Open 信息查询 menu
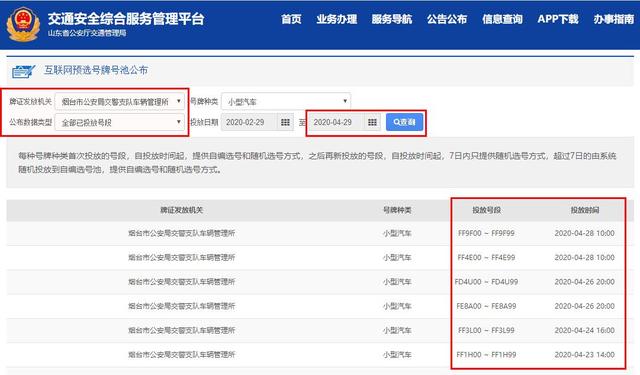This screenshot has height=375, width=640. [x=502, y=19]
